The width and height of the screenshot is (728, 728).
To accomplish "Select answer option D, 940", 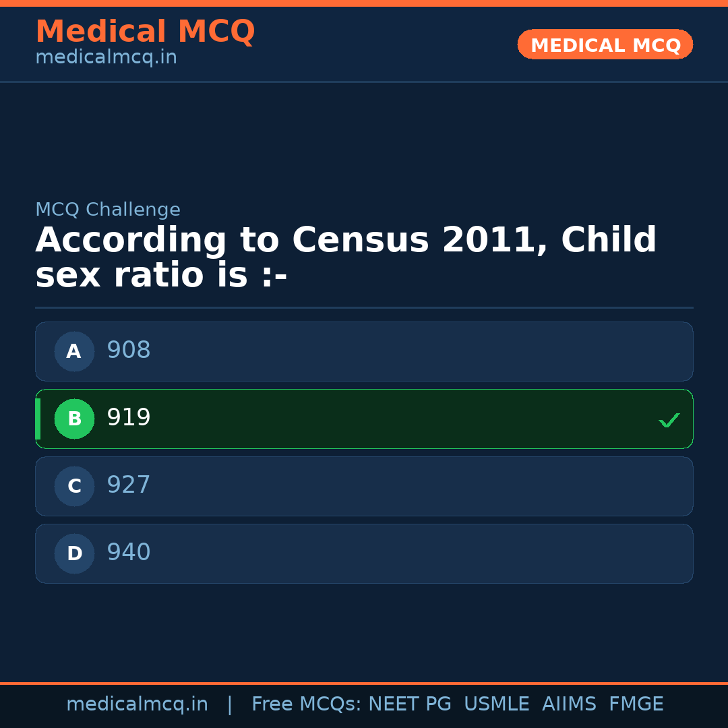I will (364, 553).
